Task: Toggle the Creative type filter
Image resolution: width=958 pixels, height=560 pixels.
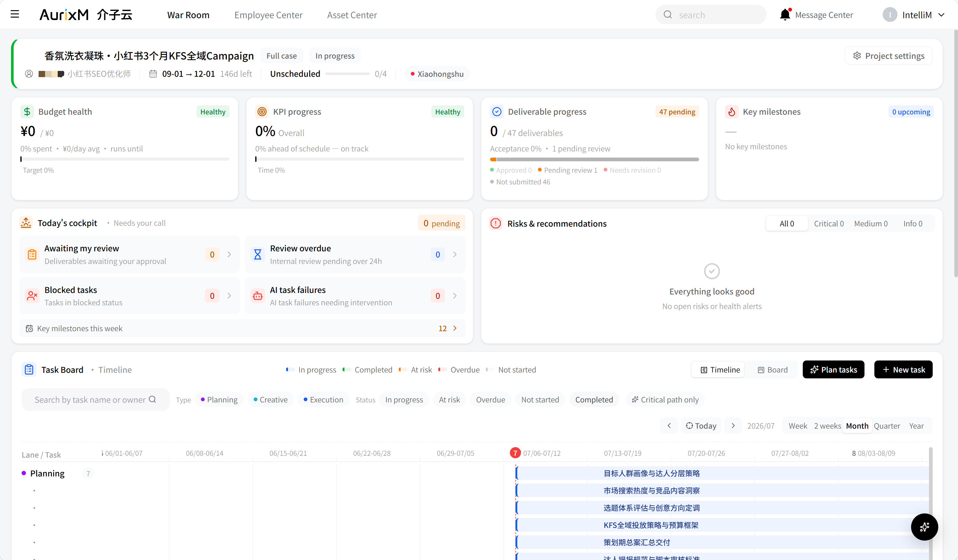Action: point(271,400)
